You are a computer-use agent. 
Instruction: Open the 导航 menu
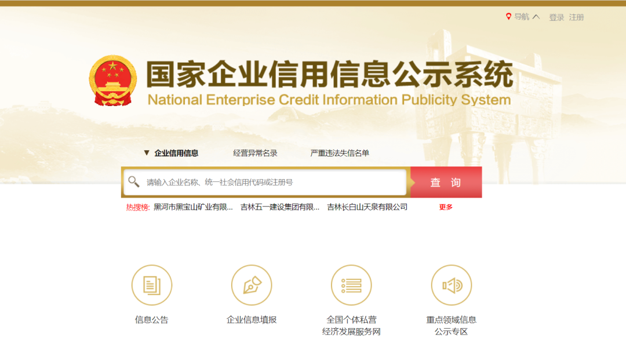[522, 17]
